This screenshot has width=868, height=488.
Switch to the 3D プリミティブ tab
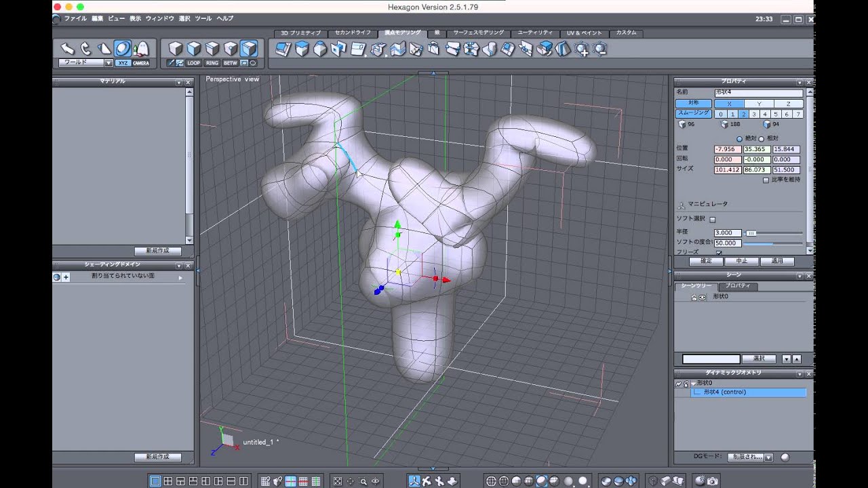pyautogui.click(x=300, y=33)
